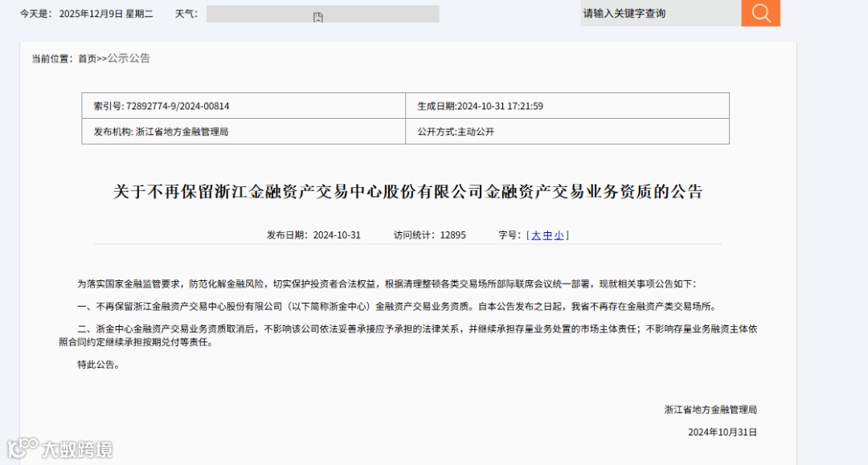Click the 天气 label
868x465 pixels.
pos(186,14)
